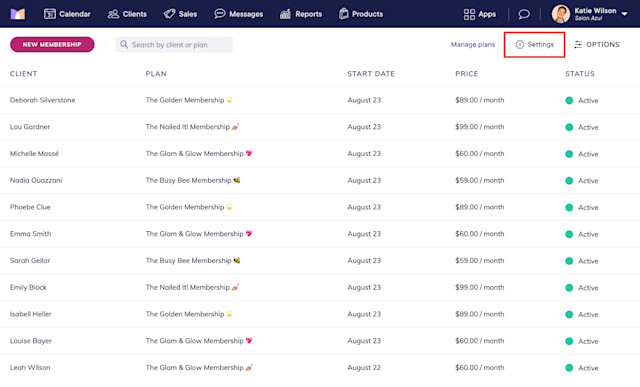Click Lou Gardner's Nailed It! Membership plan
This screenshot has height=387, width=640.
[192, 127]
